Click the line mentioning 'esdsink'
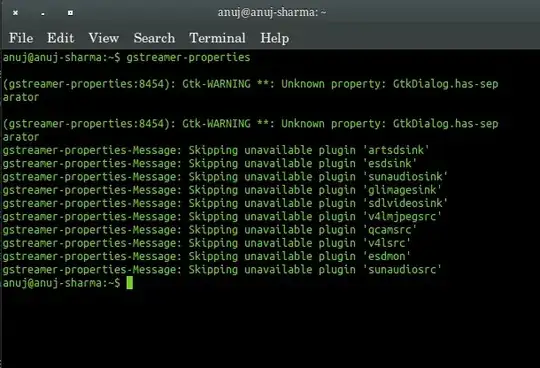The image size is (540, 368). click(210, 164)
